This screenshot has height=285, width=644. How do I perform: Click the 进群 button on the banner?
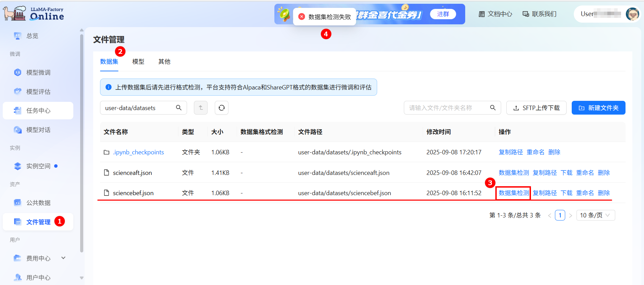point(443,14)
